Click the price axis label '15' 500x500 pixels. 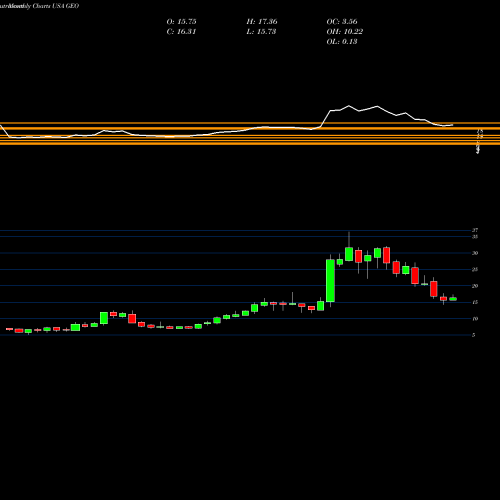475,302
